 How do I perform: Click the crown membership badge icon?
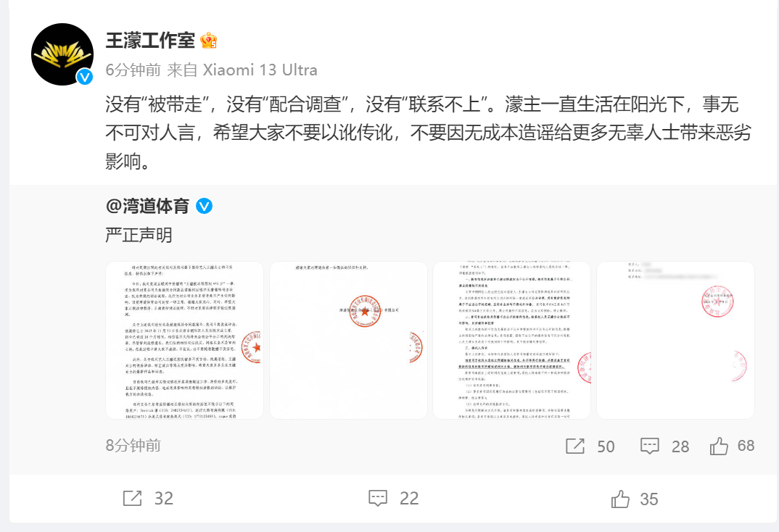tap(209, 40)
